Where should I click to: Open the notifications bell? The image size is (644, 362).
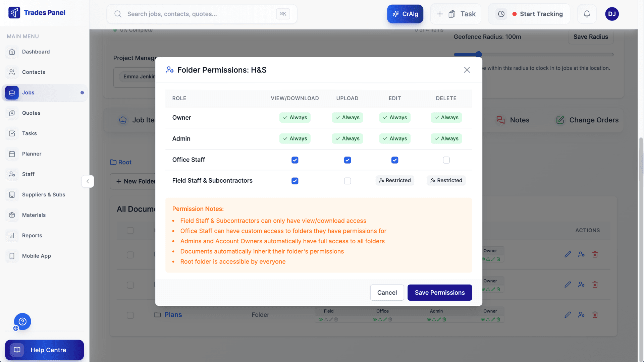[587, 14]
